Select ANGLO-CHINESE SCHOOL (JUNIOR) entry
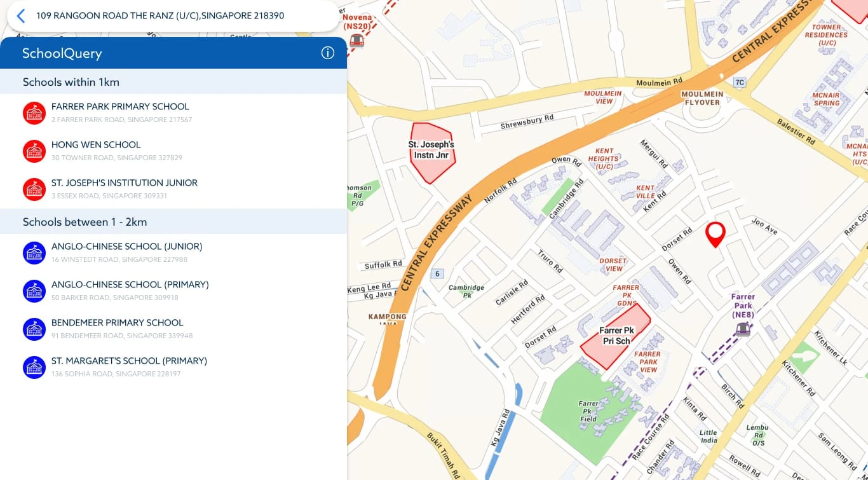Screen dimensions: 868x480 click(x=173, y=253)
